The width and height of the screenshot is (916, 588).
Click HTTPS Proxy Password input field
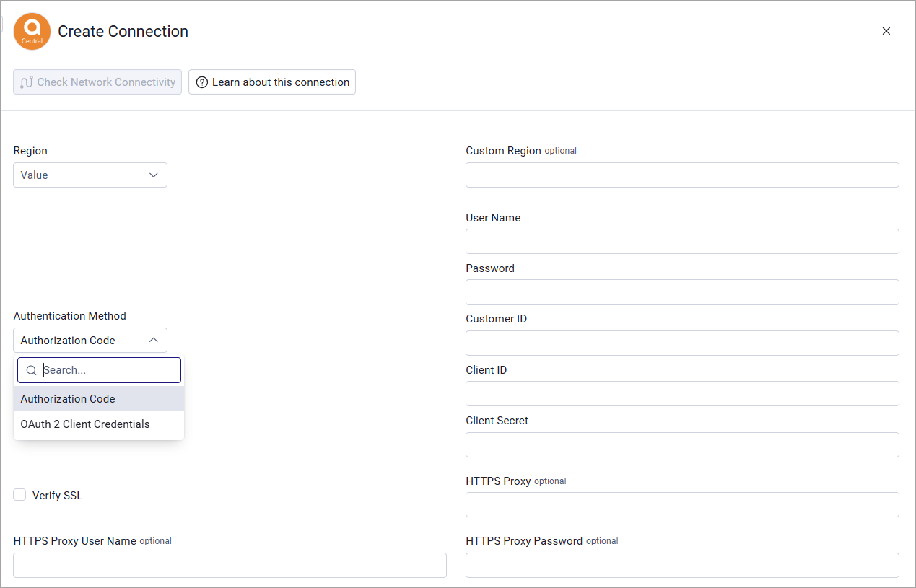tap(682, 566)
